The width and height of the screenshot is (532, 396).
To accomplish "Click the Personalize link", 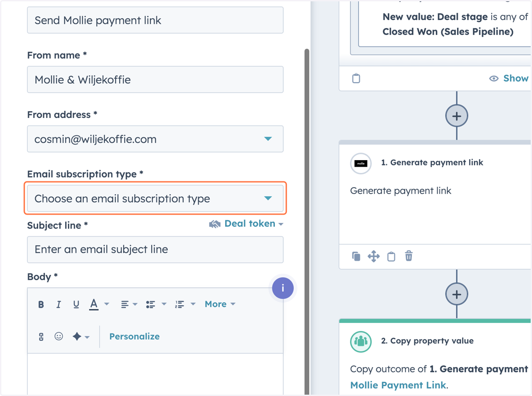I will [x=134, y=337].
